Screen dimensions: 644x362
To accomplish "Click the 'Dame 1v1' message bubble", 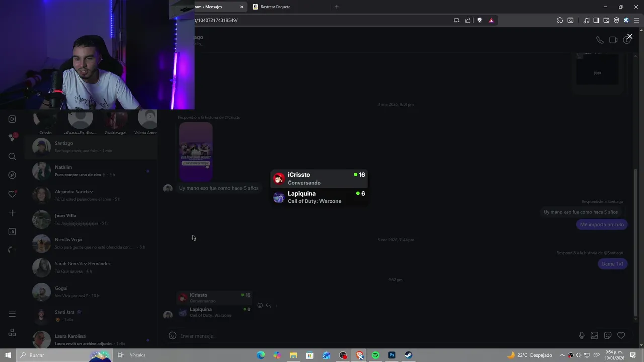I will pyautogui.click(x=612, y=264).
